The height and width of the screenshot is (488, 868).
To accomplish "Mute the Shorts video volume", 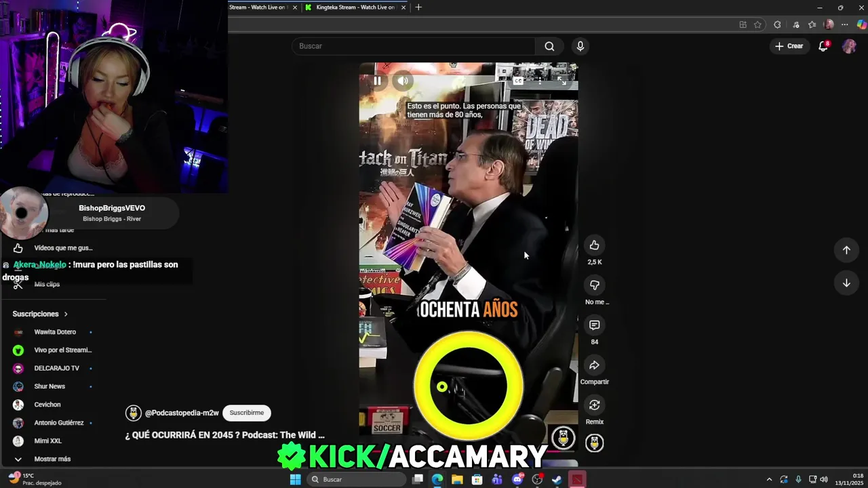I will 402,81.
